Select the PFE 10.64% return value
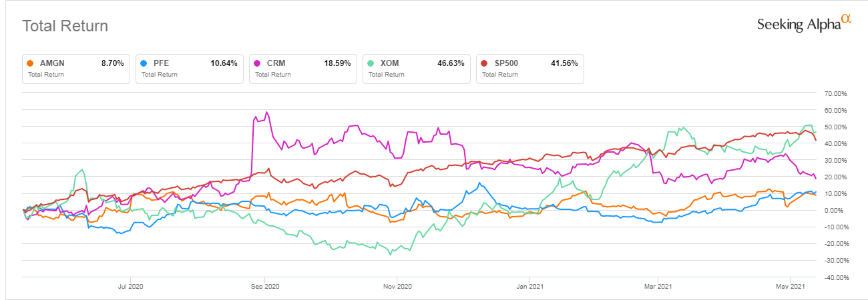The height and width of the screenshot is (300, 868). tap(224, 63)
